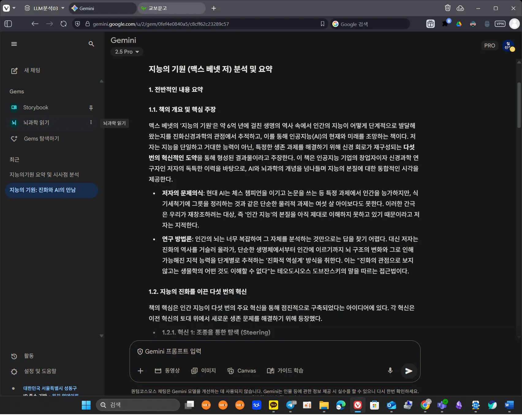The height and width of the screenshot is (420, 522).
Task: Open the extensions puzzle icon
Action: (445, 24)
